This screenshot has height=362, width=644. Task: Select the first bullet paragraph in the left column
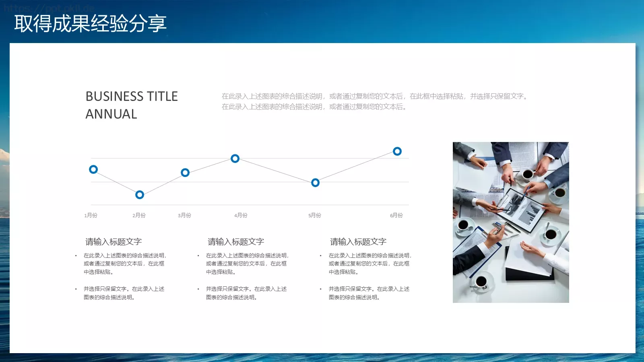pyautogui.click(x=125, y=263)
